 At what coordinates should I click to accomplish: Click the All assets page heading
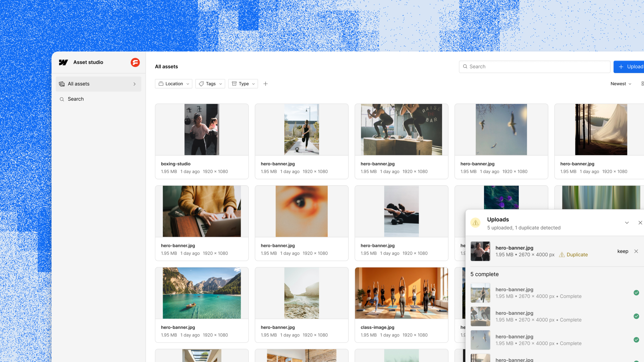pyautogui.click(x=166, y=67)
